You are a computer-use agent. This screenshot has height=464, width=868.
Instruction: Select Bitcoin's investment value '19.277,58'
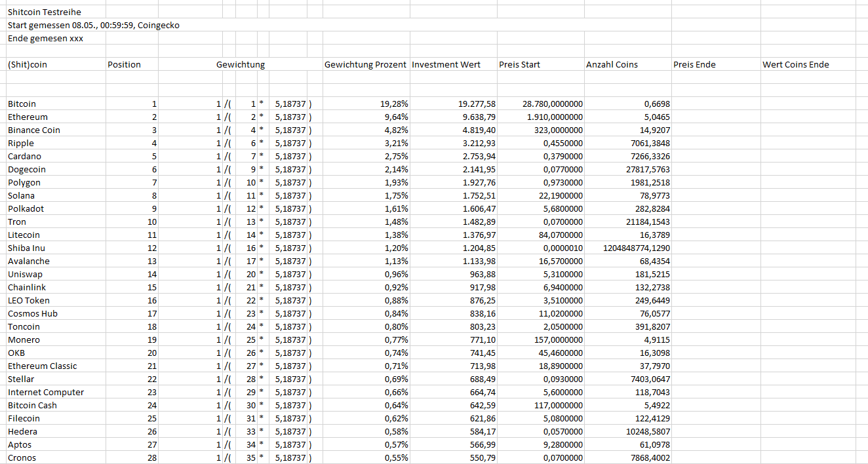pyautogui.click(x=453, y=104)
